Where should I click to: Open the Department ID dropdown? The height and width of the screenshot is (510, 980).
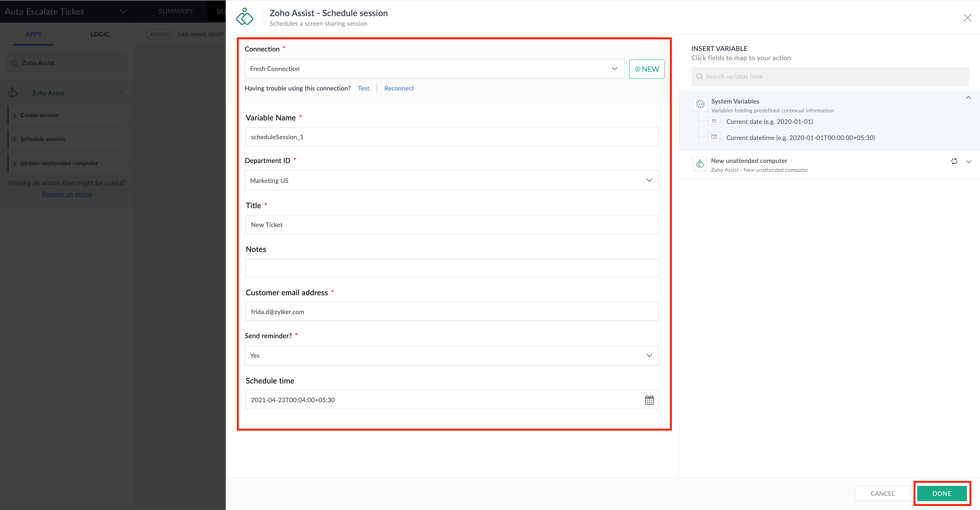click(x=451, y=180)
